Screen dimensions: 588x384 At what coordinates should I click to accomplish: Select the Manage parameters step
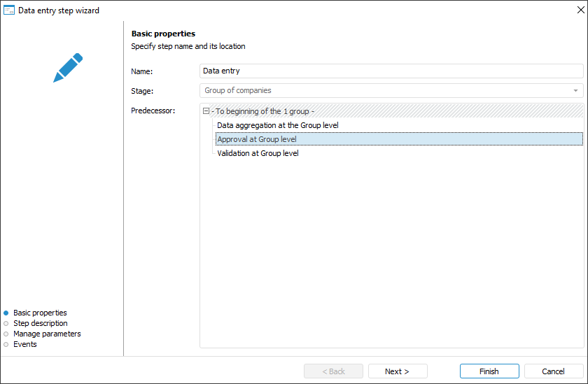(46, 334)
